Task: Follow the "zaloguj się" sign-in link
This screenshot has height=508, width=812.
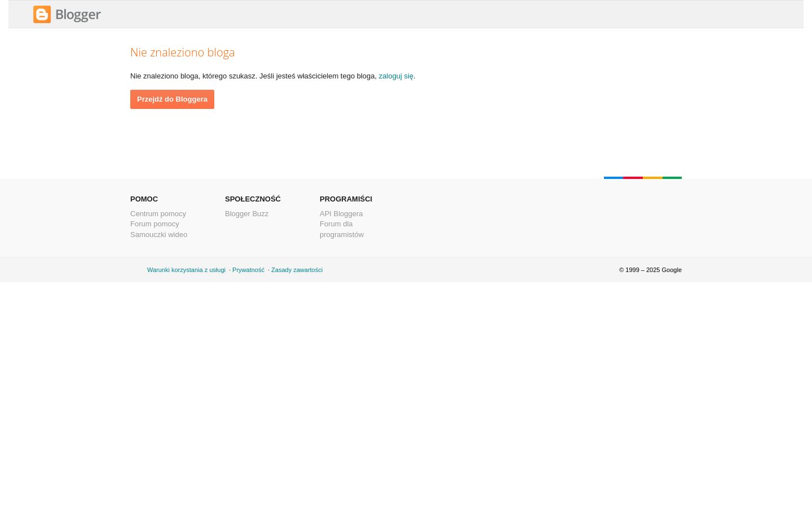Action: (x=396, y=76)
